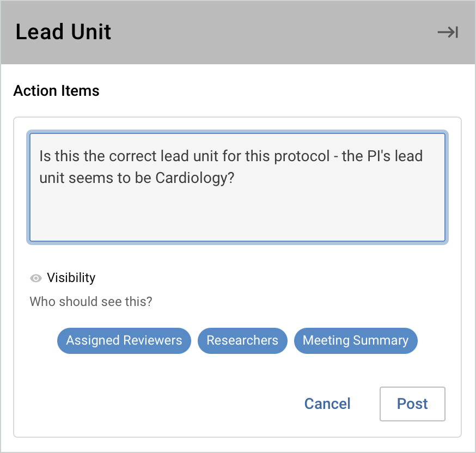The image size is (476, 453).
Task: Cancel the action item comment
Action: coord(327,404)
